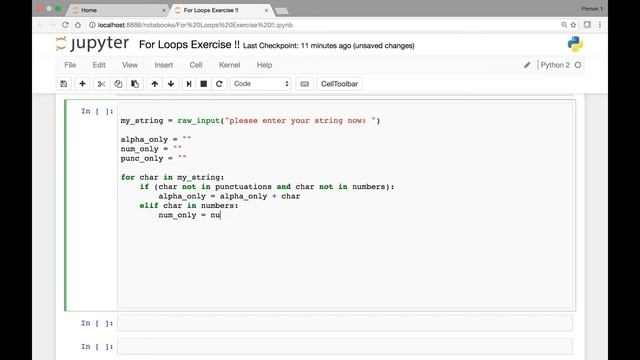Click the Jupyter logo
640x360 pixels.
[x=92, y=44]
